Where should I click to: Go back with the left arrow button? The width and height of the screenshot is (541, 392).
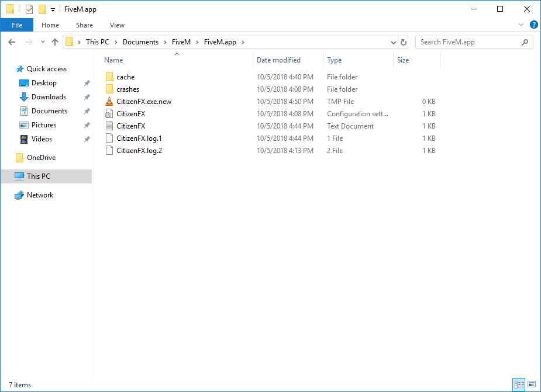point(12,42)
